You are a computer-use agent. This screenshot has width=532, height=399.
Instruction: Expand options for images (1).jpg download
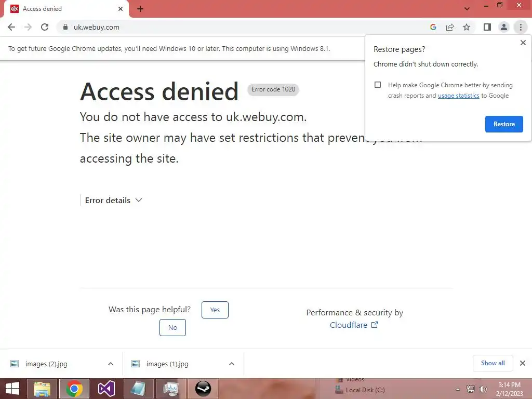(x=231, y=364)
